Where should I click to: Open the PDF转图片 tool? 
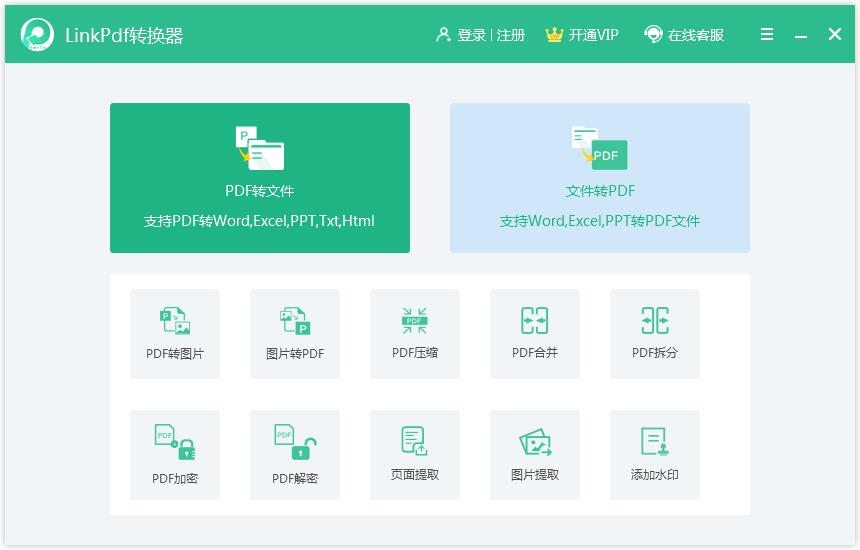click(174, 333)
